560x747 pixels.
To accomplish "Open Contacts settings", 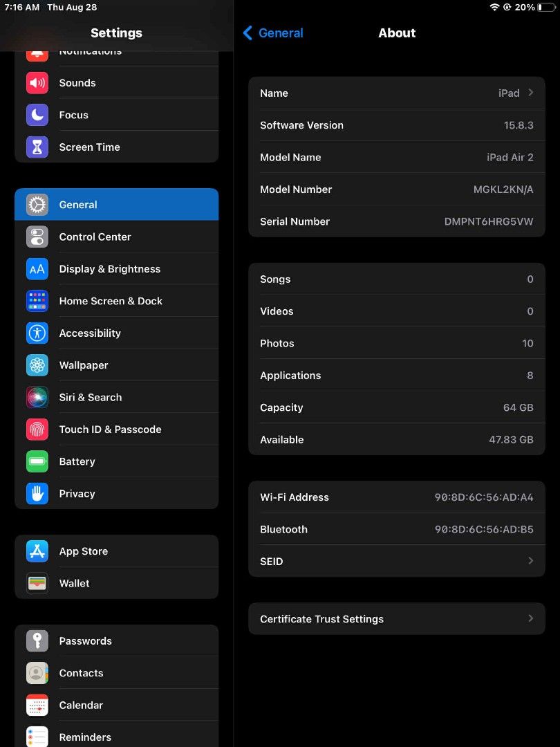I will 117,673.
